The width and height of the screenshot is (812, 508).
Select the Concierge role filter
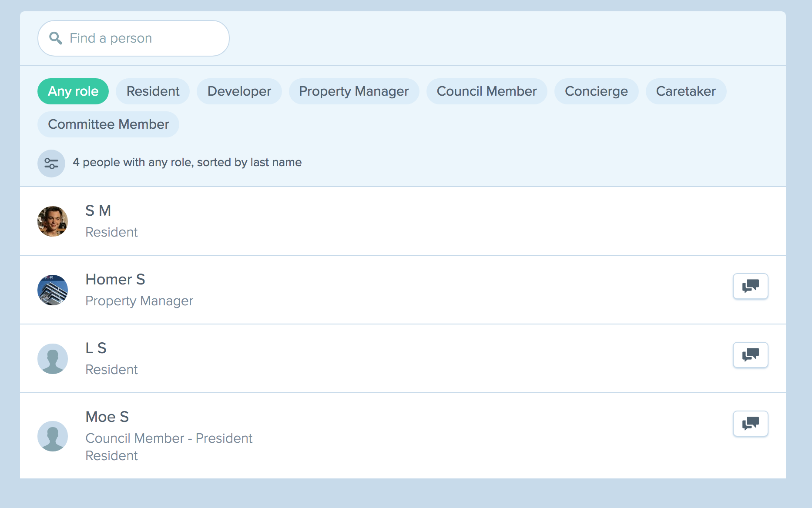click(x=596, y=91)
